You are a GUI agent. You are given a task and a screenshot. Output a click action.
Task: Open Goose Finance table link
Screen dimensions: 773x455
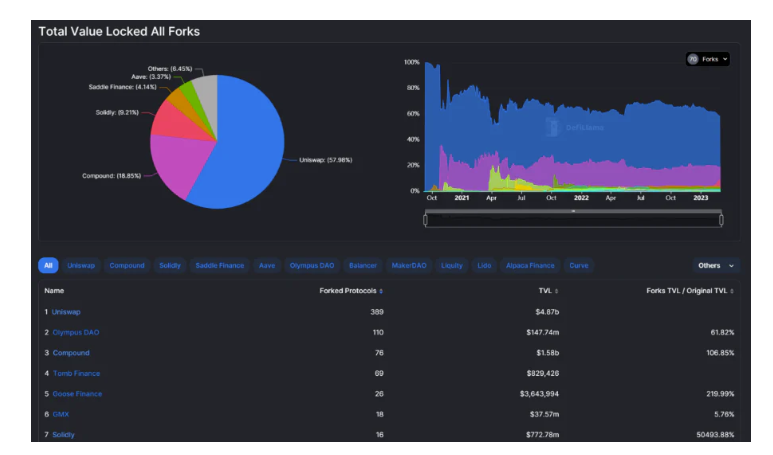(77, 394)
